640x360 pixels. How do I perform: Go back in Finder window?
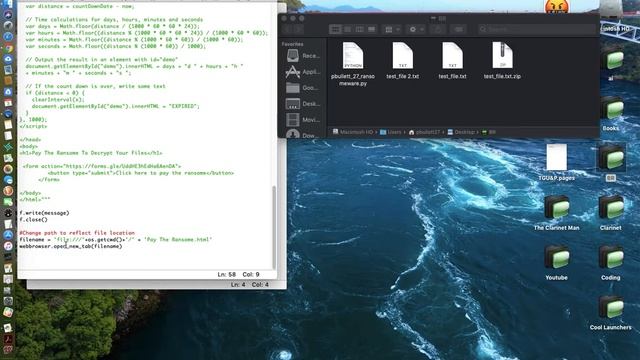[288, 29]
